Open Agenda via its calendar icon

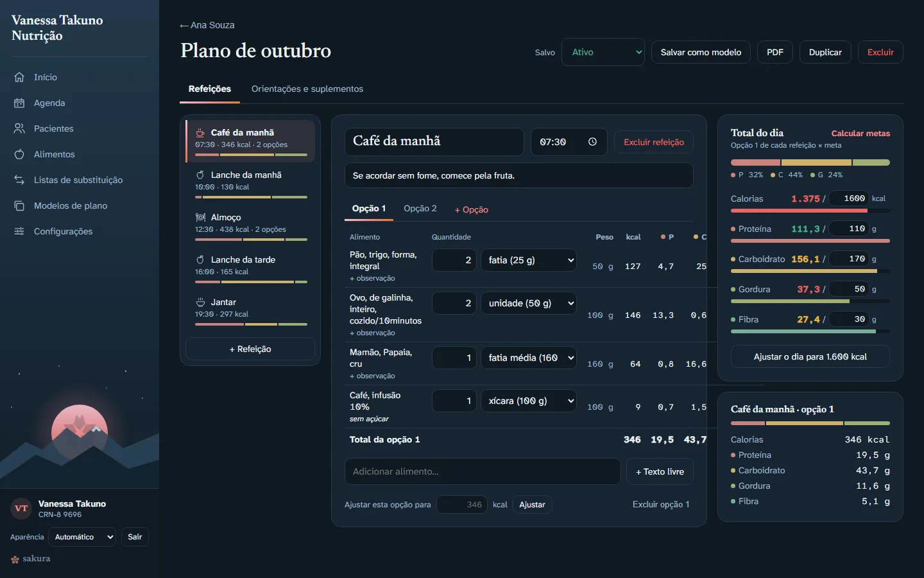19,103
